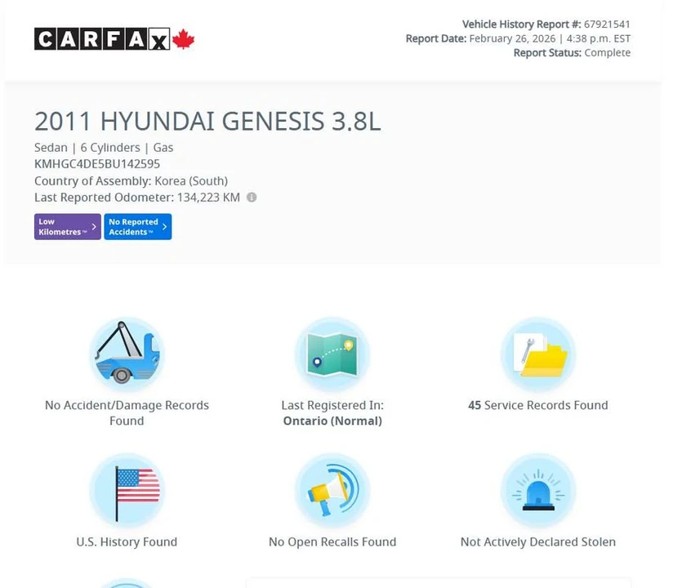The image size is (700, 588).
Task: Open the Low Kilometres badge
Action: [x=68, y=227]
